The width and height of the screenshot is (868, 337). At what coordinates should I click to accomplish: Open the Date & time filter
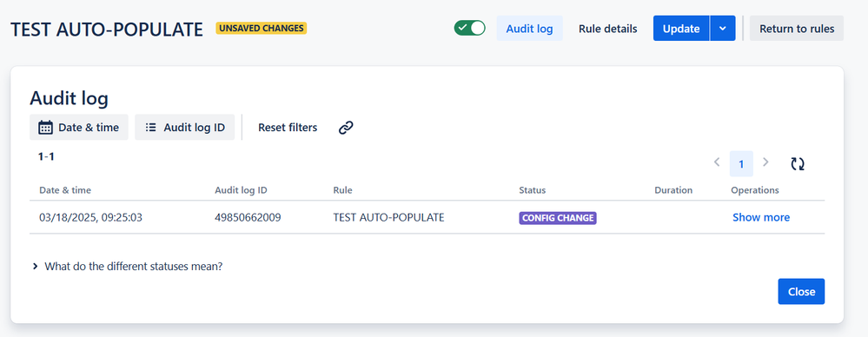(79, 128)
